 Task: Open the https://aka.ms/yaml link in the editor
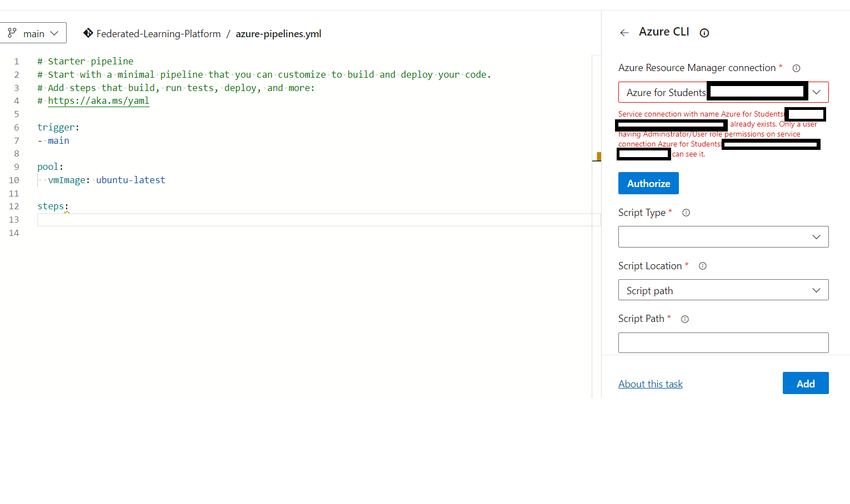(98, 100)
